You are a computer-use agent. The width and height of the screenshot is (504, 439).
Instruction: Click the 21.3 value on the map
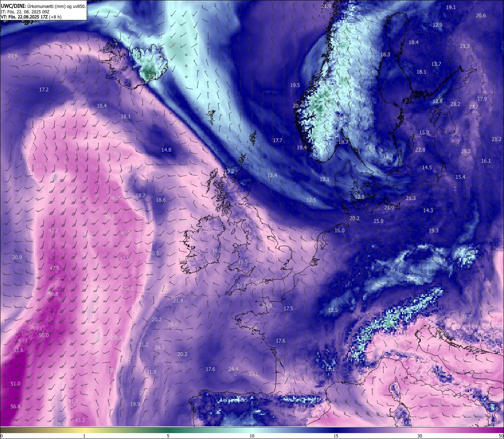pyautogui.click(x=411, y=198)
